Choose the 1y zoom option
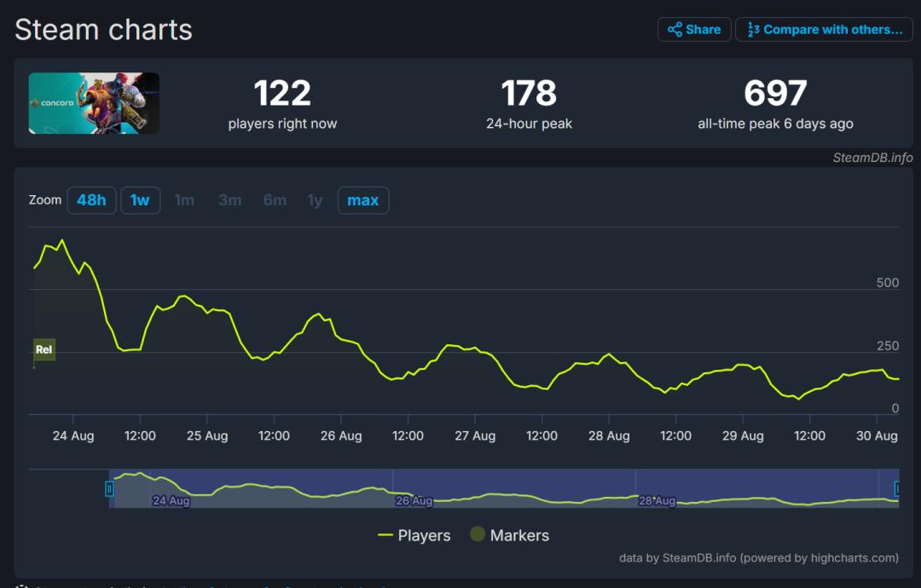This screenshot has height=588, width=921. (315, 200)
